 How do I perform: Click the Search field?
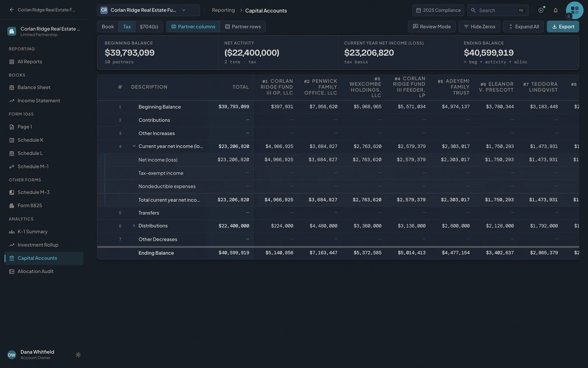(x=498, y=10)
